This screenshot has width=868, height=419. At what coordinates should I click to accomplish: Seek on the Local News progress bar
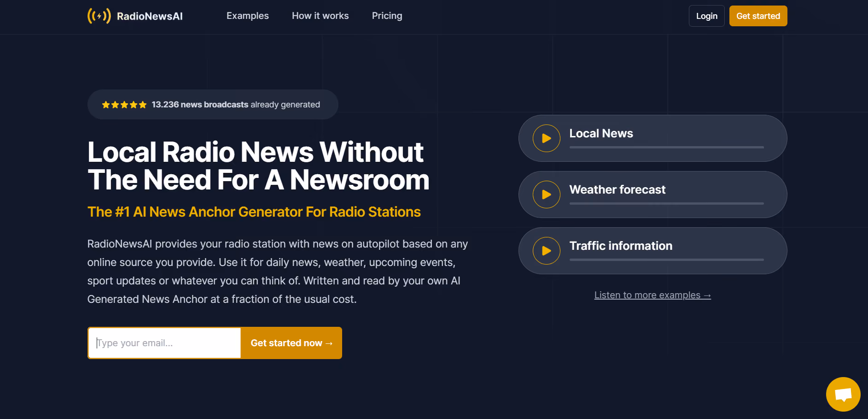click(x=667, y=148)
